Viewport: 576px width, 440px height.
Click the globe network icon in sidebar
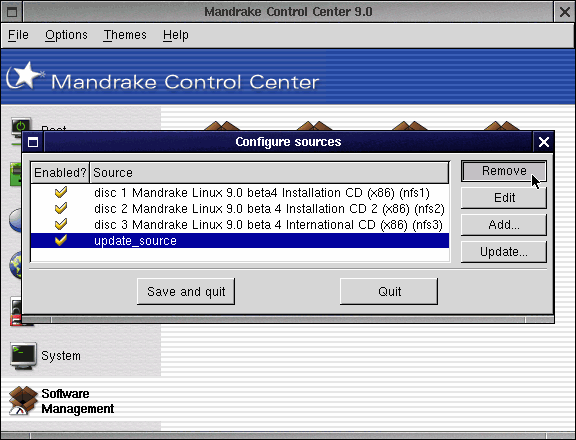click(x=15, y=265)
